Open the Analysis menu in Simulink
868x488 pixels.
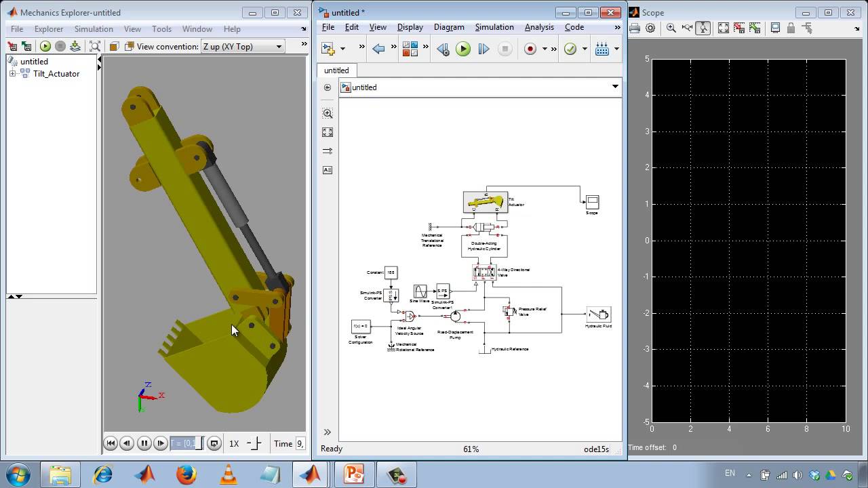click(x=539, y=27)
